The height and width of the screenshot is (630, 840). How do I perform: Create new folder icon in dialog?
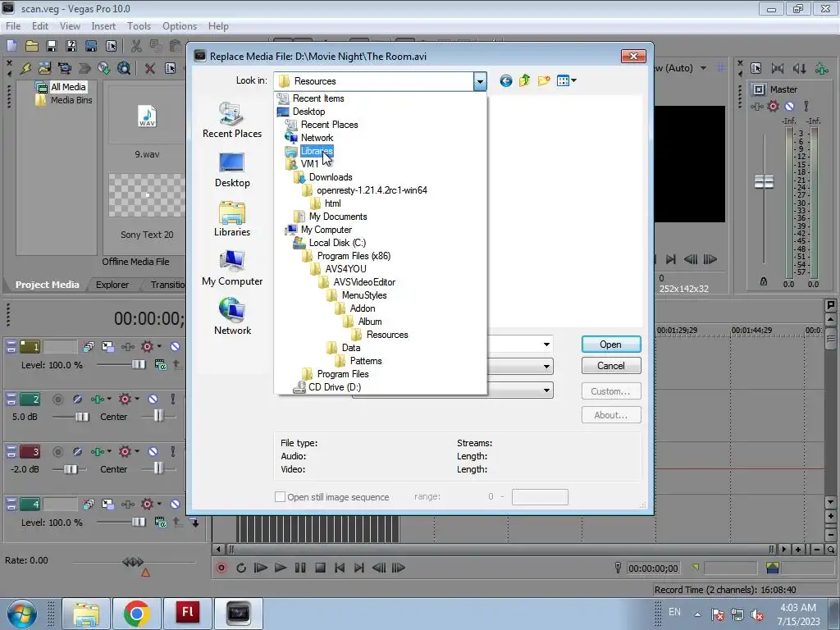click(544, 81)
